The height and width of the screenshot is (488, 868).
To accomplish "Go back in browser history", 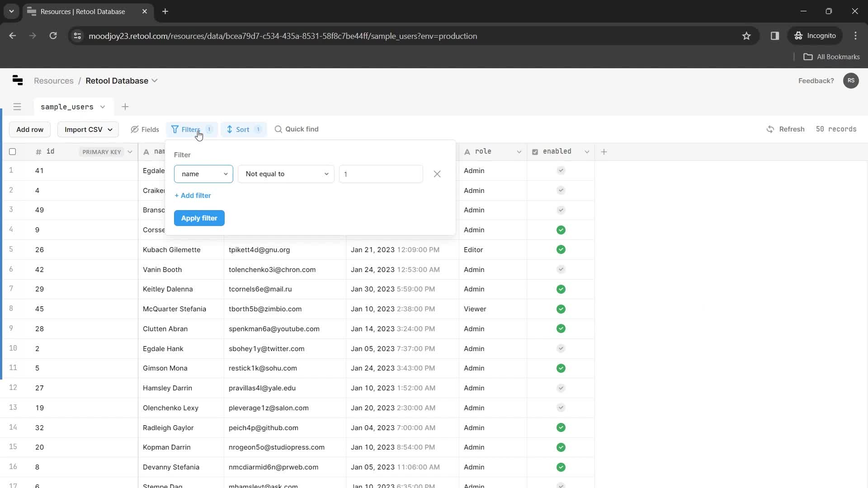I will click(13, 36).
